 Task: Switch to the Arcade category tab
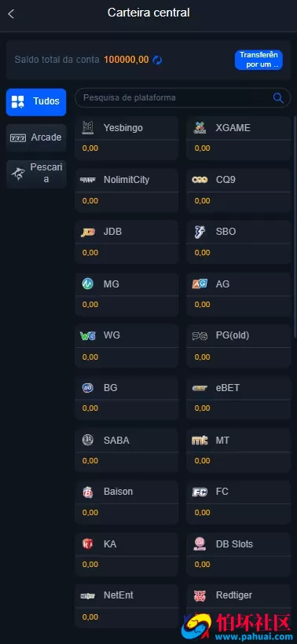coord(36,137)
